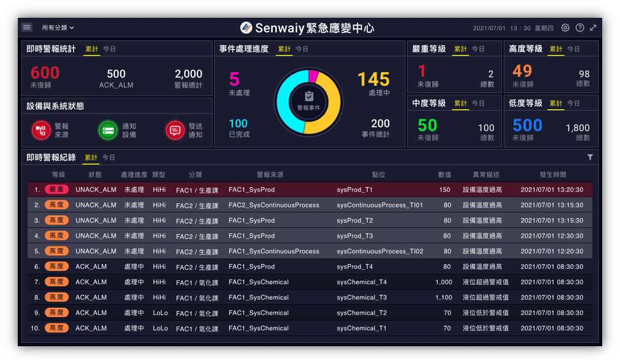Open the hamburger menu in header
620x364 pixels.
(x=27, y=27)
